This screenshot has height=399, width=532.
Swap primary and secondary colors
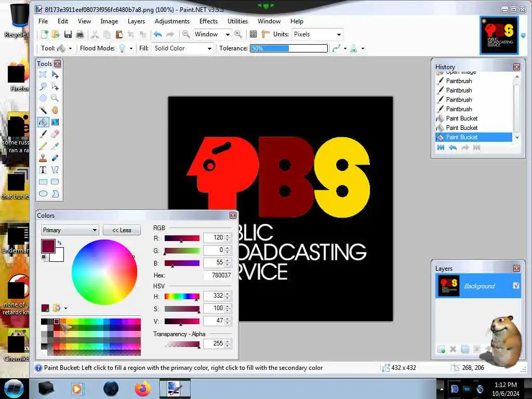point(60,243)
